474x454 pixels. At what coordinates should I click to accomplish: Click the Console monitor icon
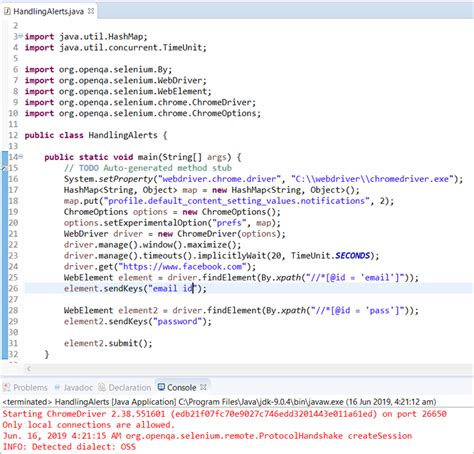tap(161, 387)
